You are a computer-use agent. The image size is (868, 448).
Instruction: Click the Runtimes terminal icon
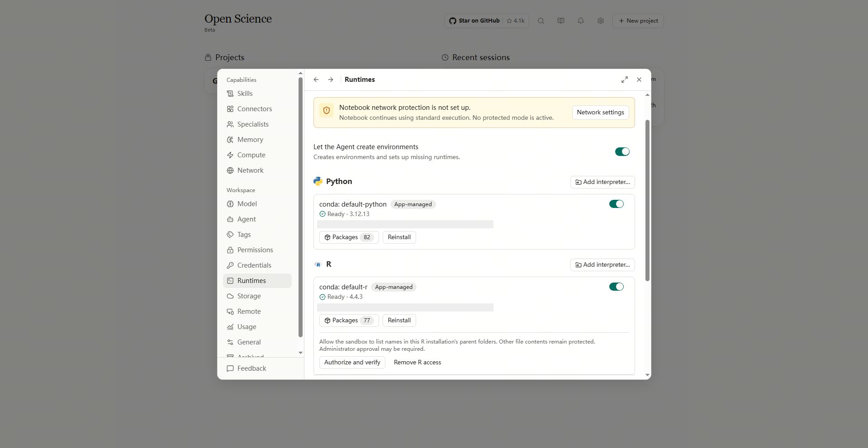(230, 281)
